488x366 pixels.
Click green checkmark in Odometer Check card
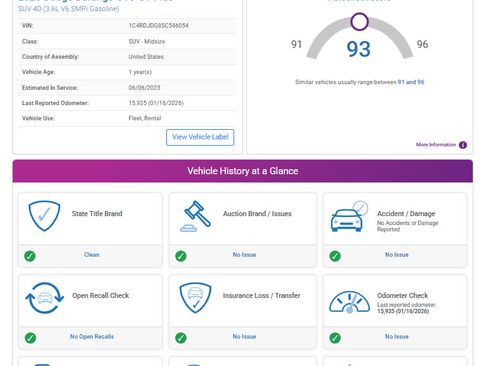coord(335,338)
